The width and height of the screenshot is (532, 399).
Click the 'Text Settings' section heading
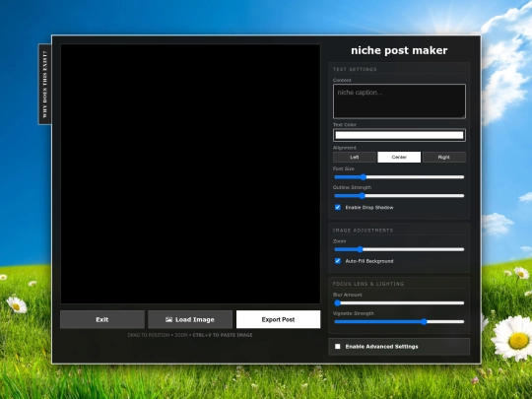tap(355, 70)
